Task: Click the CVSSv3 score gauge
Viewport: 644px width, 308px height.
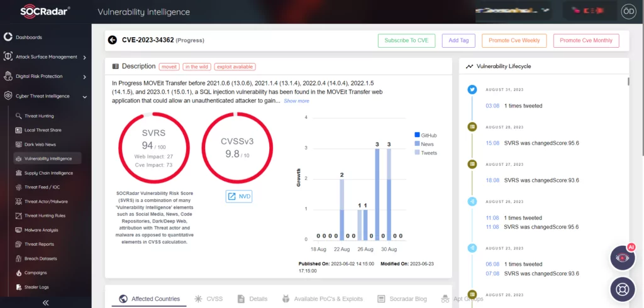Action: point(237,148)
